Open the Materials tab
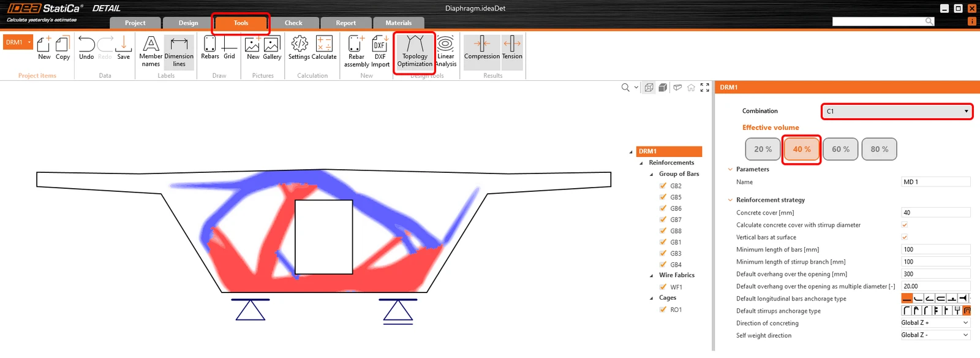The height and width of the screenshot is (358, 980). [399, 23]
